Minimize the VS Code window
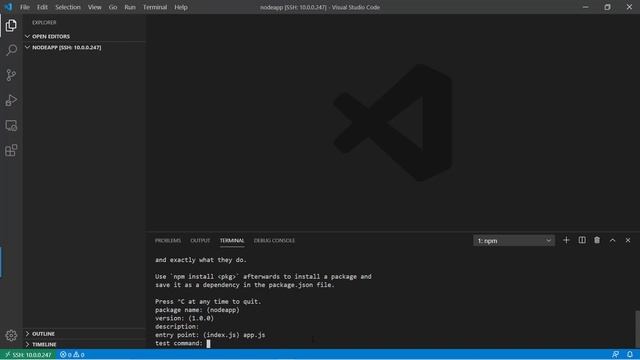 coord(585,7)
